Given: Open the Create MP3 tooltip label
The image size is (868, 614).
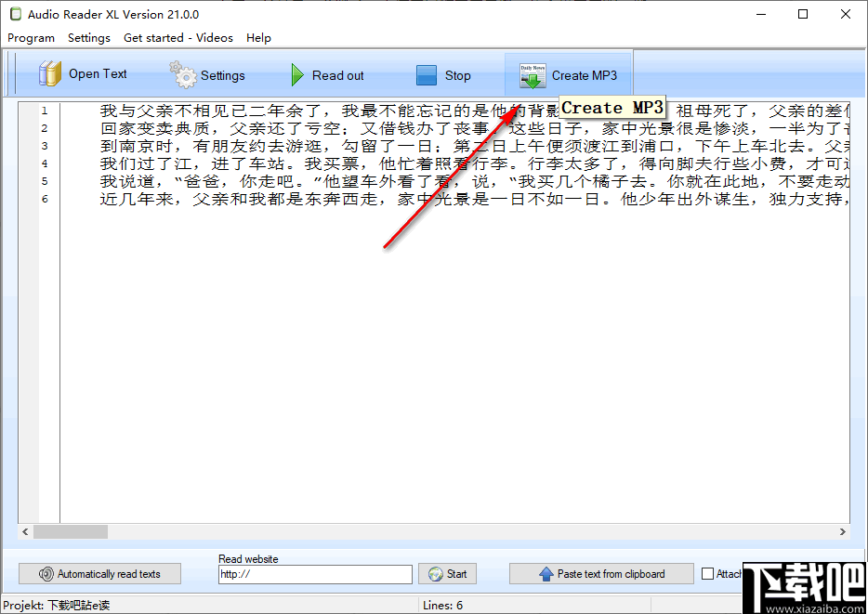Looking at the screenshot, I should [x=612, y=107].
